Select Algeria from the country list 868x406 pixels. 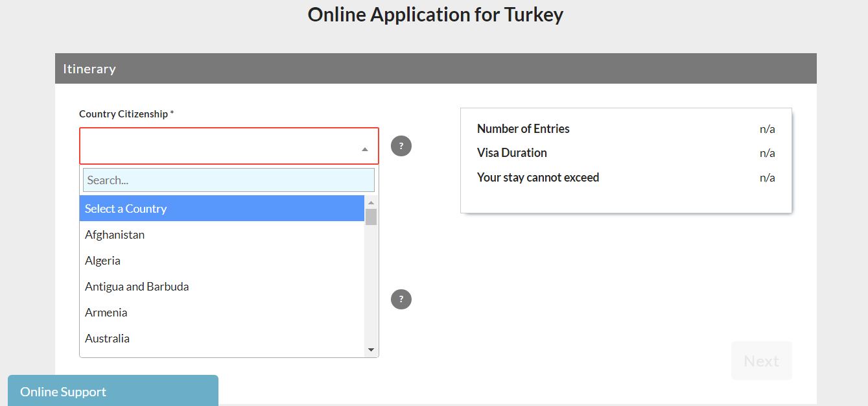[x=222, y=260]
